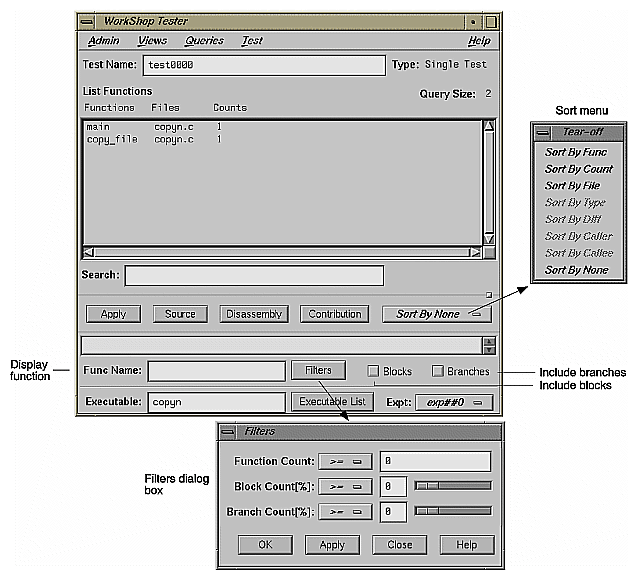This screenshot has width=638, height=581.
Task: Click left arrow of horizontal list scrollbar
Action: coord(89,253)
